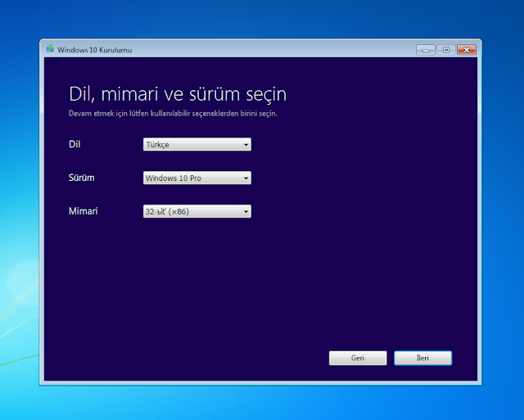Minimize the Windows 10 Kurulumu window
Screen dimensions: 524x420
(x=426, y=50)
